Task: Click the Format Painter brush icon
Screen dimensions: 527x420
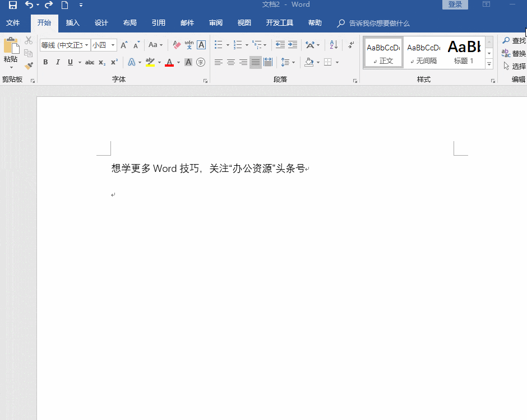Action: (x=29, y=66)
